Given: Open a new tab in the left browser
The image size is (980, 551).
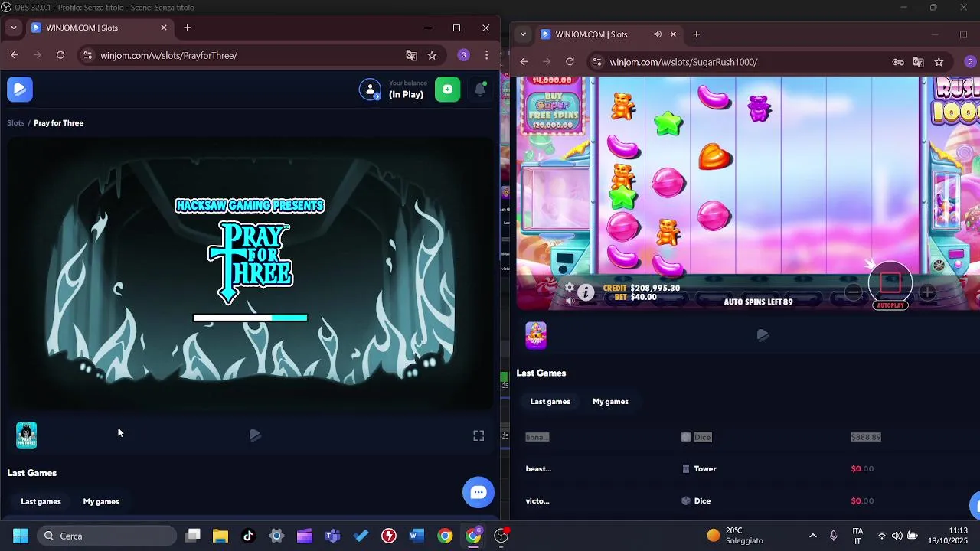Looking at the screenshot, I should point(188,28).
